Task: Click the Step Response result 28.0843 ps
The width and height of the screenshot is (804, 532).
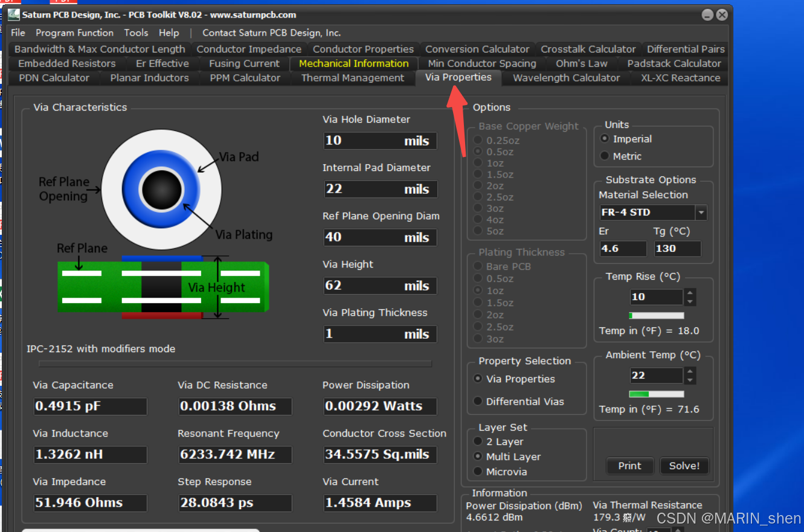Action: pyautogui.click(x=235, y=503)
